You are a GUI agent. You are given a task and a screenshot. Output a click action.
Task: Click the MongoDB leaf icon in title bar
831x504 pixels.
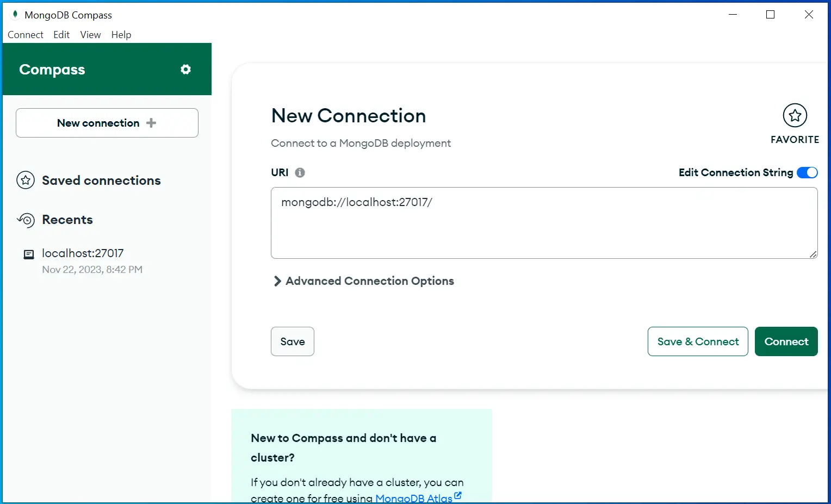click(x=15, y=14)
